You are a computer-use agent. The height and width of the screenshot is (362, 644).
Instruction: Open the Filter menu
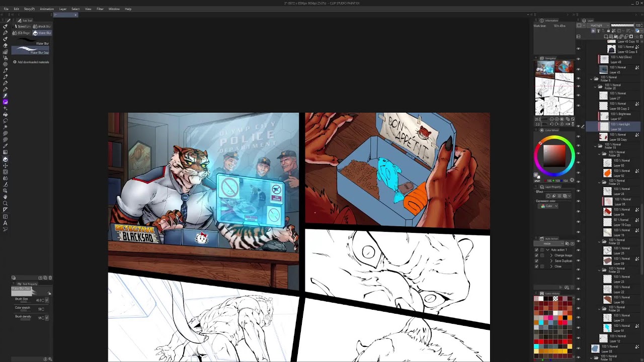[100, 9]
